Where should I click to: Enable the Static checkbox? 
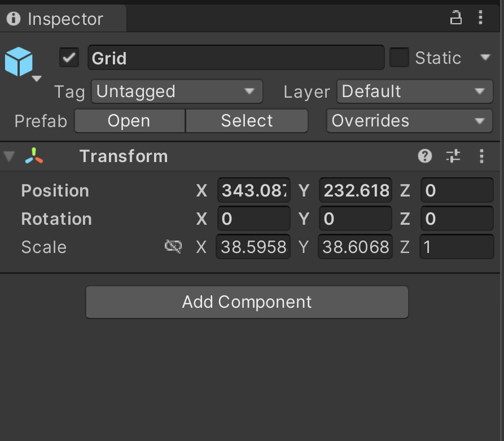(x=399, y=58)
